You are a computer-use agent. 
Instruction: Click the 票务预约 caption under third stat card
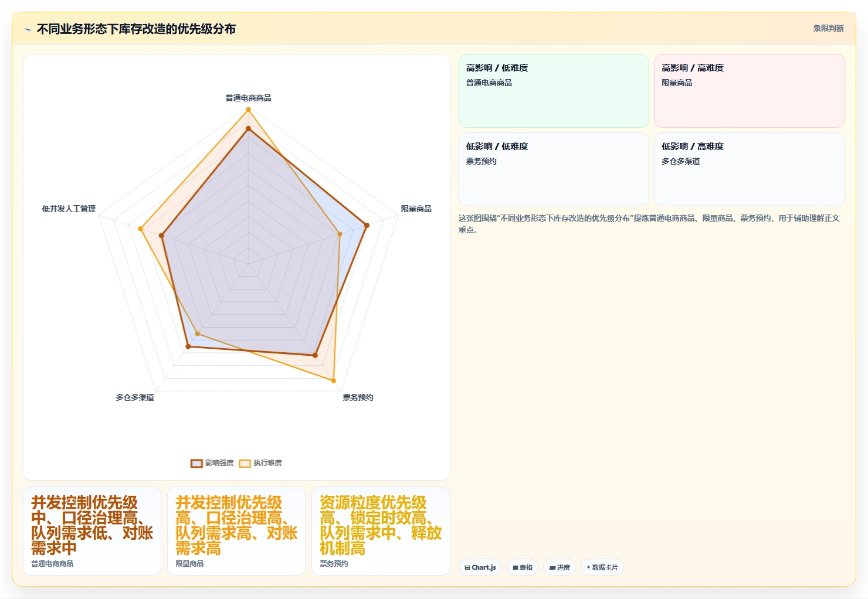(334, 563)
